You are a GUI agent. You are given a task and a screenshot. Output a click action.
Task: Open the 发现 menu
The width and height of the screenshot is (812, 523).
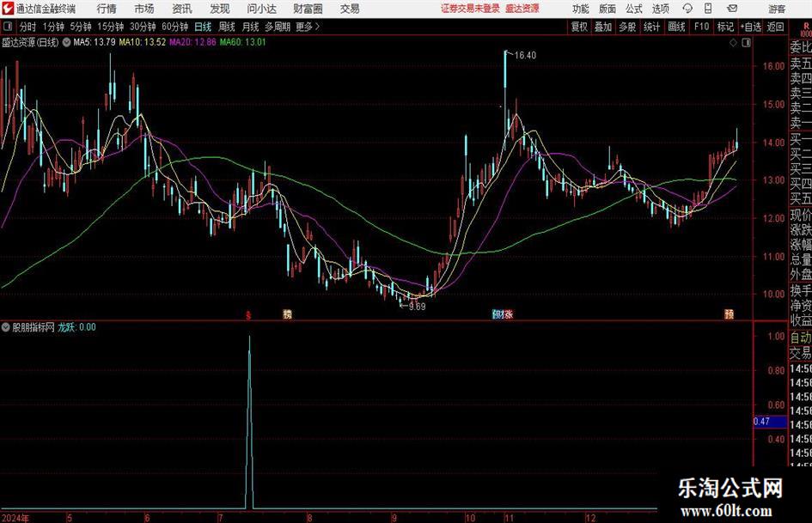[220, 9]
